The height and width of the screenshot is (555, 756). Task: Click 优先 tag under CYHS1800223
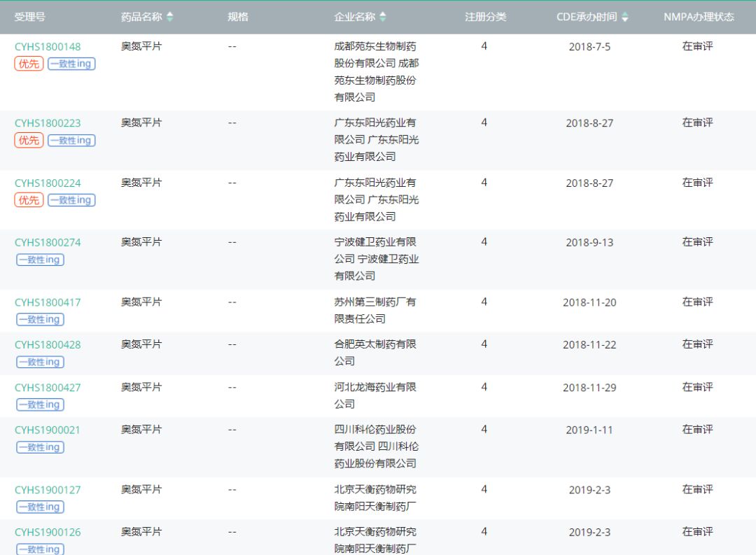29,140
